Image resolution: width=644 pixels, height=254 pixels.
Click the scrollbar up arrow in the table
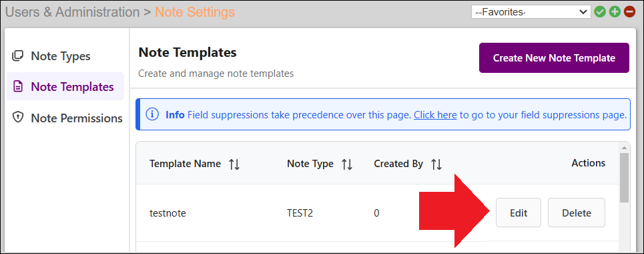tap(624, 148)
